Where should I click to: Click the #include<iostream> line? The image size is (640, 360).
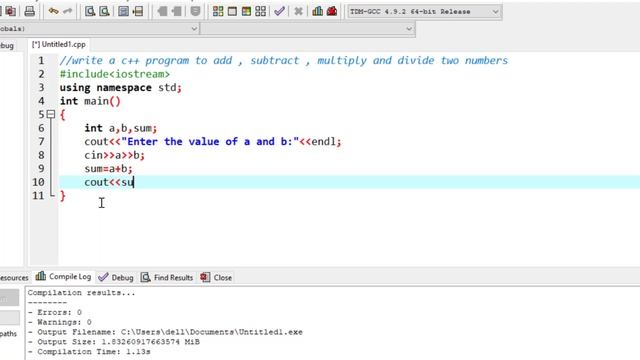click(x=115, y=74)
